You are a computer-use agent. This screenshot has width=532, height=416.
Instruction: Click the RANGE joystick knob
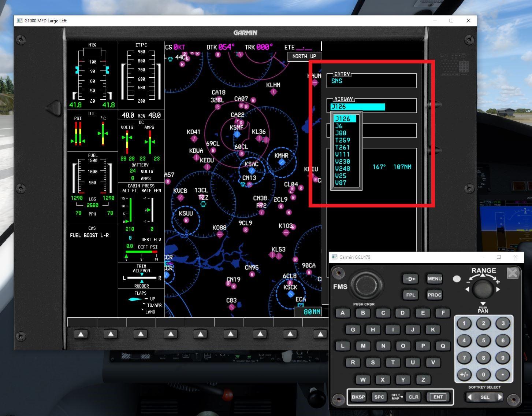click(x=483, y=289)
